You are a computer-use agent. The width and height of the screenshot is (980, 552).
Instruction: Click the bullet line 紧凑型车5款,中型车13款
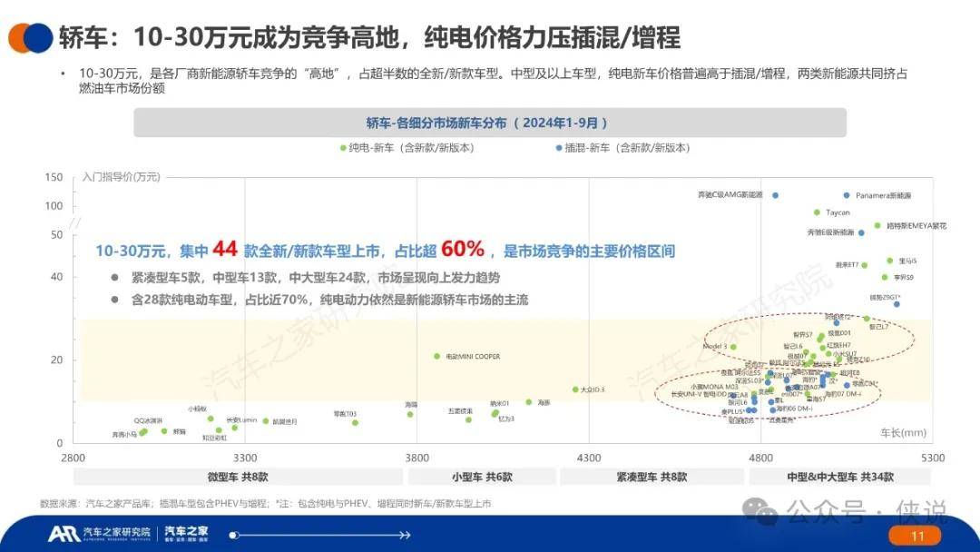(x=316, y=278)
